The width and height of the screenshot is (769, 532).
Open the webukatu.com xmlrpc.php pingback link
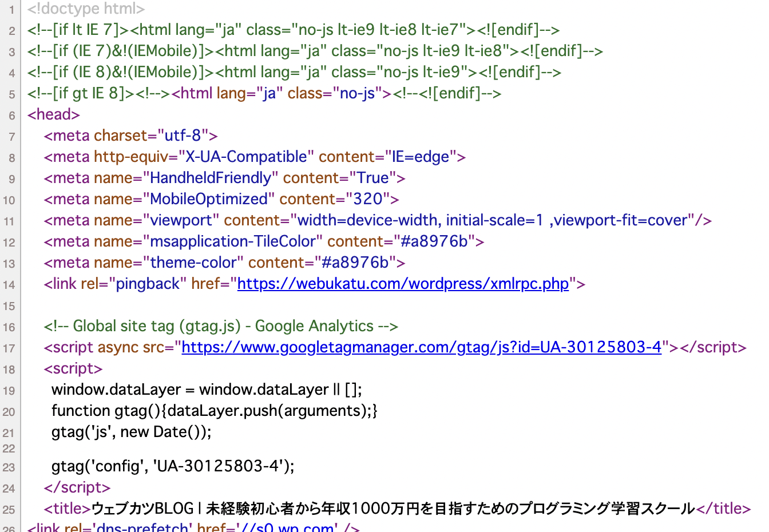coord(403,284)
